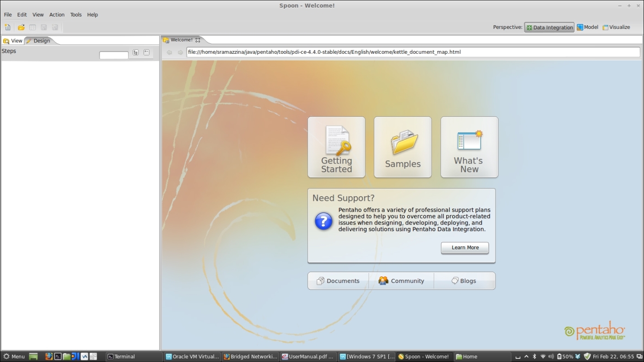Open the View menu
Screen dimensions: 644x362
coord(38,15)
